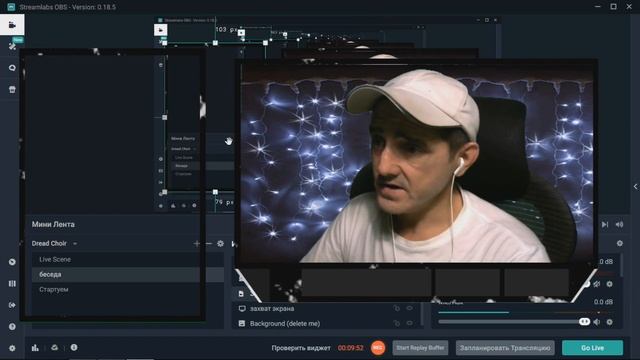Unmute the upper mixer audio source

click(597, 284)
